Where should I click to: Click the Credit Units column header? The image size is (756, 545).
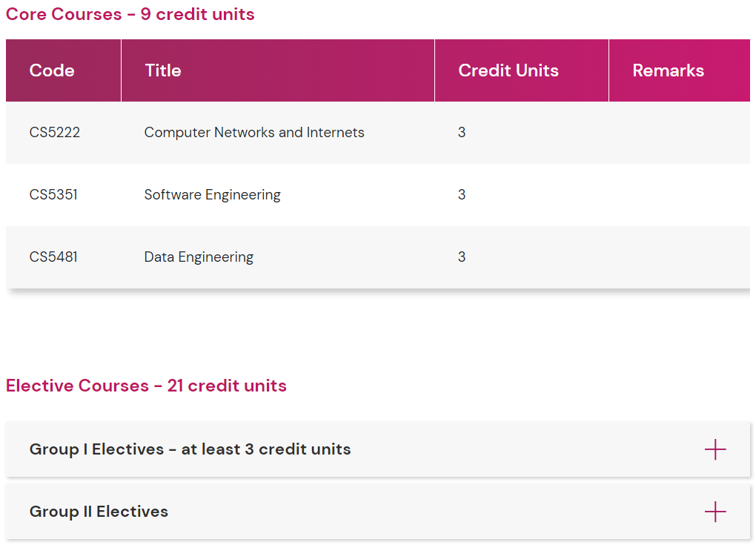click(508, 70)
